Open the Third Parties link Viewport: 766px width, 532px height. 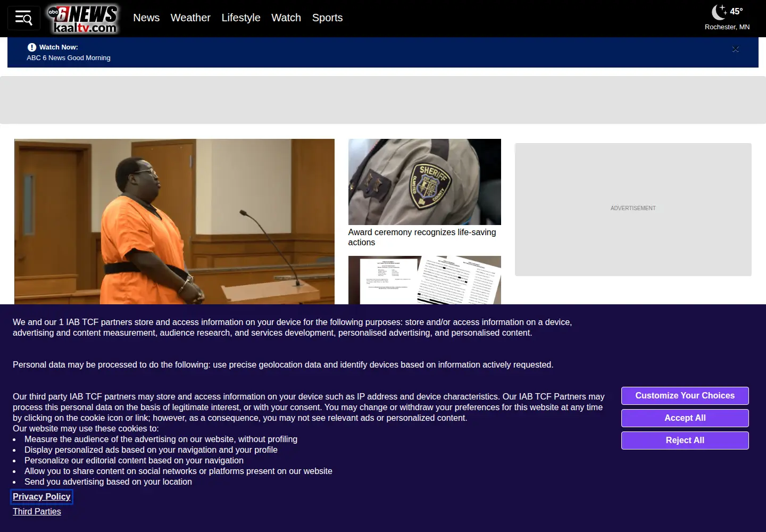[x=37, y=512]
